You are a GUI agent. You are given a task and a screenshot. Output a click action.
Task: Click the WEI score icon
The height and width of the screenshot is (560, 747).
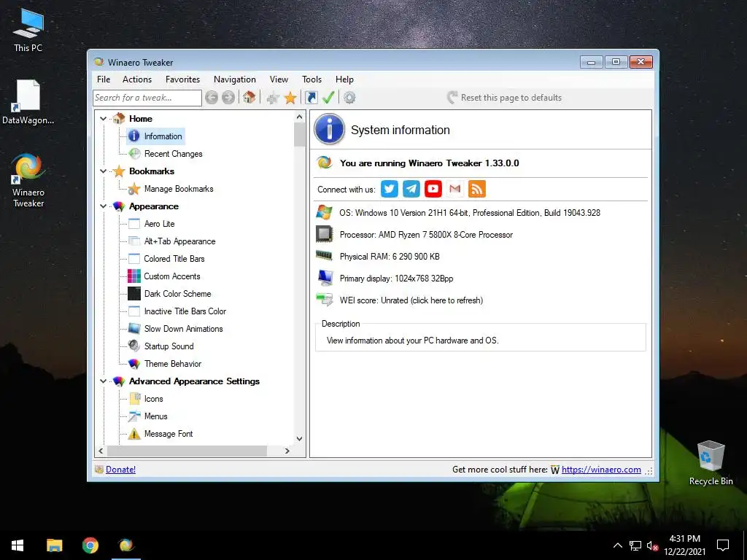click(325, 300)
